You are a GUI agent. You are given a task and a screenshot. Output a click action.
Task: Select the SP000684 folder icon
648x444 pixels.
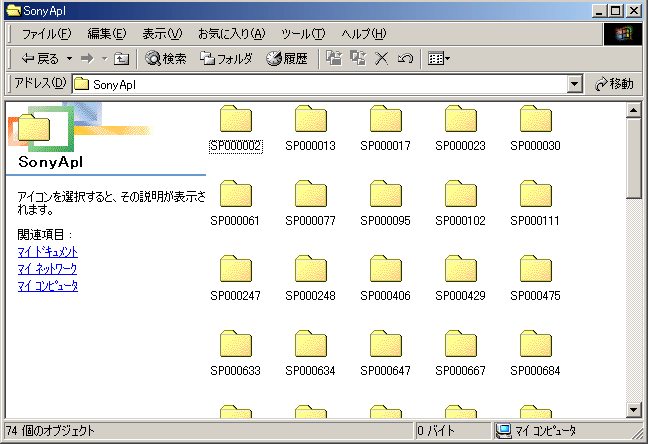pyautogui.click(x=536, y=344)
